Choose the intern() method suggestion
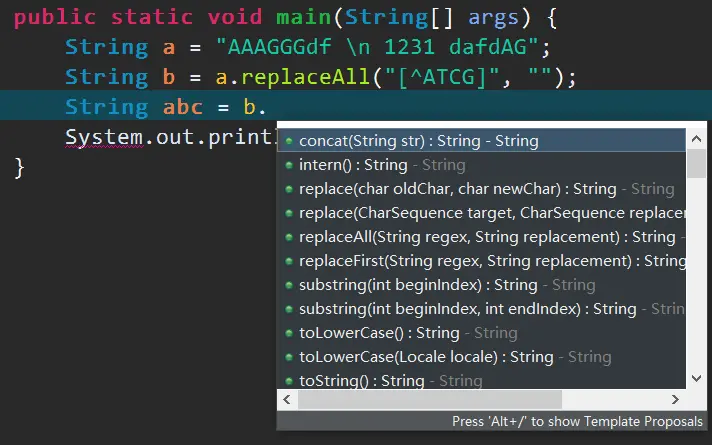 (x=481, y=165)
